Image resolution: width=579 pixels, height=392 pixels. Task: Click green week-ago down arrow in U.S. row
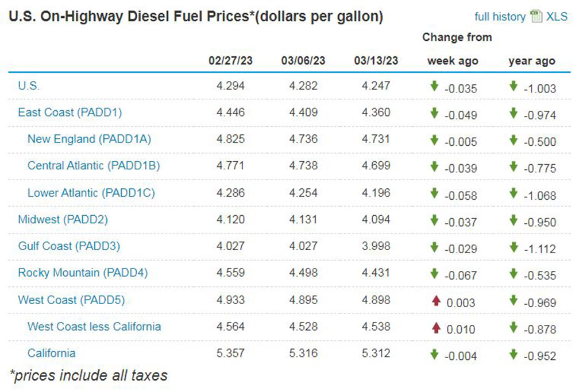[x=434, y=86]
